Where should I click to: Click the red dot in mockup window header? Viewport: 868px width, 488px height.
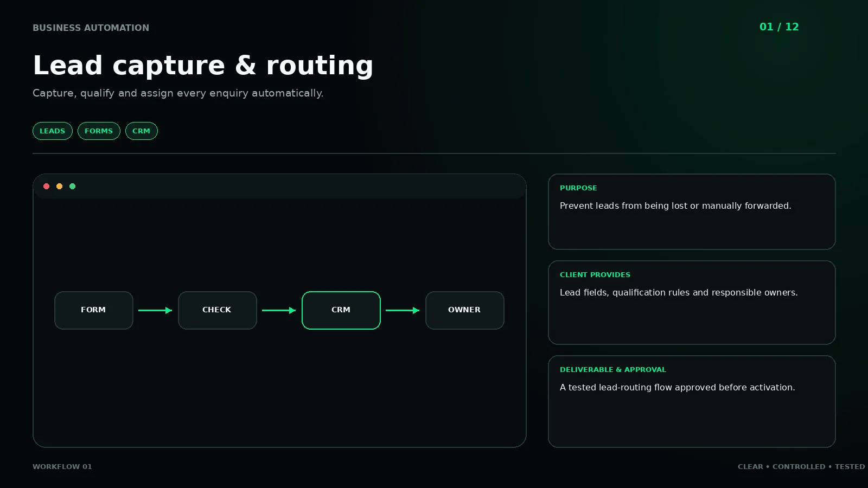coord(47,186)
